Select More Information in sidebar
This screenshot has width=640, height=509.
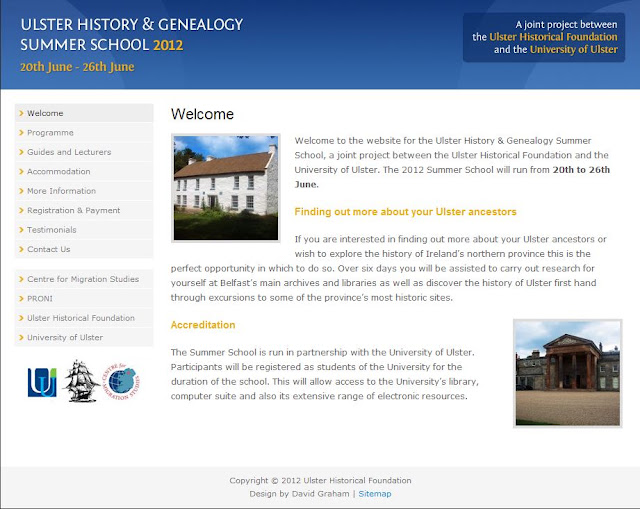pyautogui.click(x=84, y=191)
